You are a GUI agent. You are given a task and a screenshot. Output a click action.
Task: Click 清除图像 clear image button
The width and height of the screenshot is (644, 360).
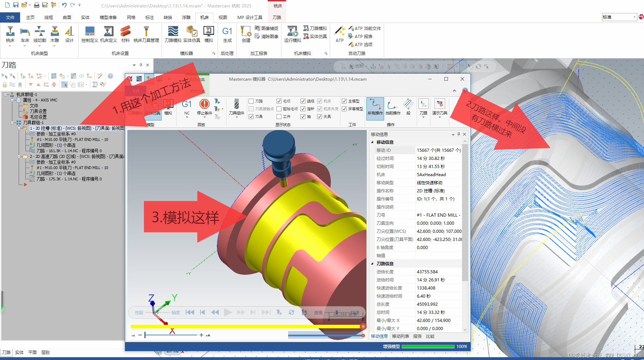[267, 36]
